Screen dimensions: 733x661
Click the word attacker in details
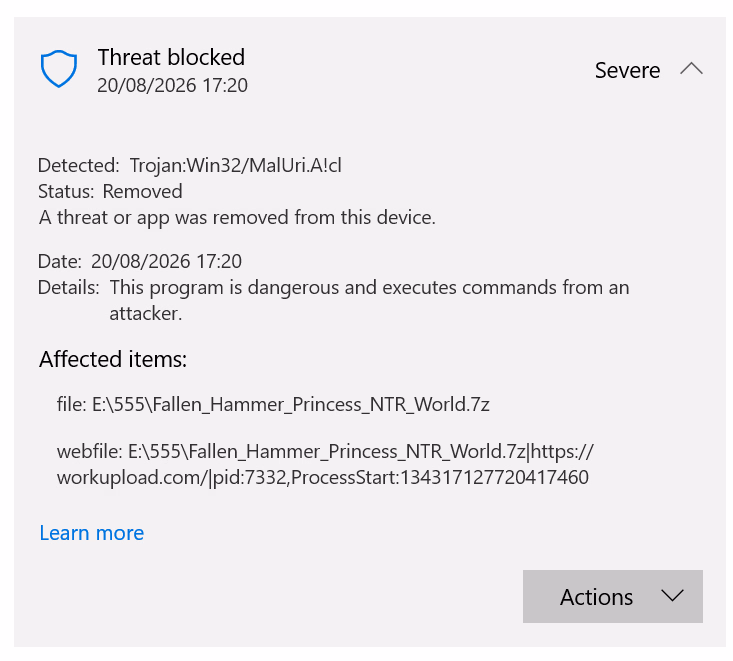point(145,314)
